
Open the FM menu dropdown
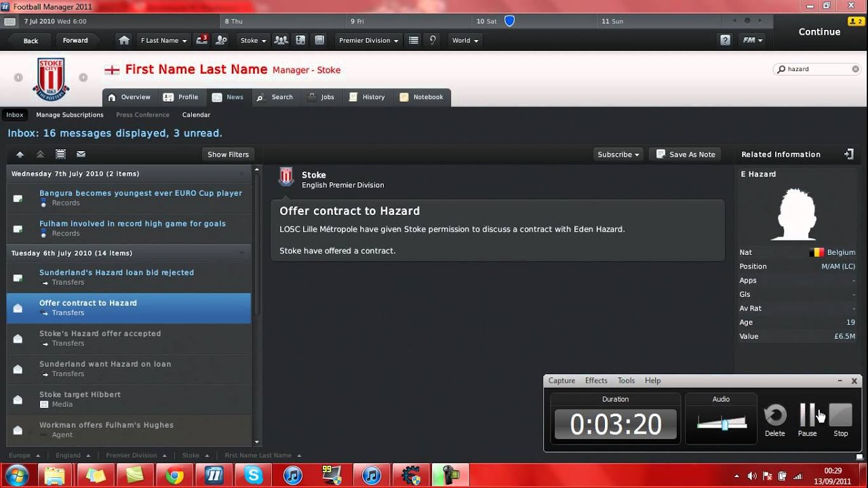[x=753, y=41]
